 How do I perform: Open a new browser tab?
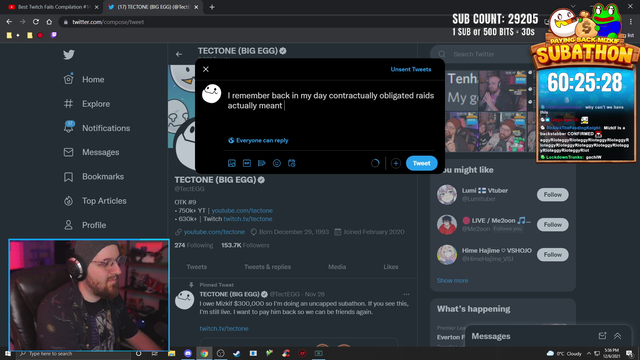(212, 7)
